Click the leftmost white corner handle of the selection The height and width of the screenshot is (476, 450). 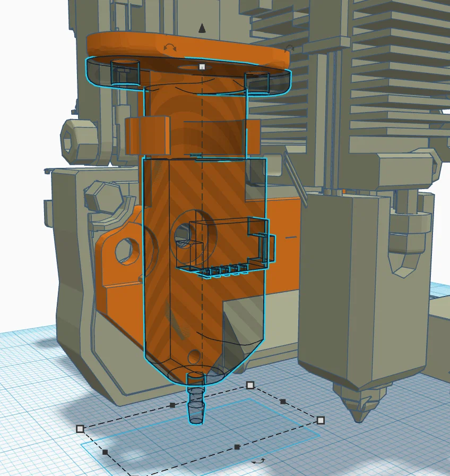click(x=80, y=429)
